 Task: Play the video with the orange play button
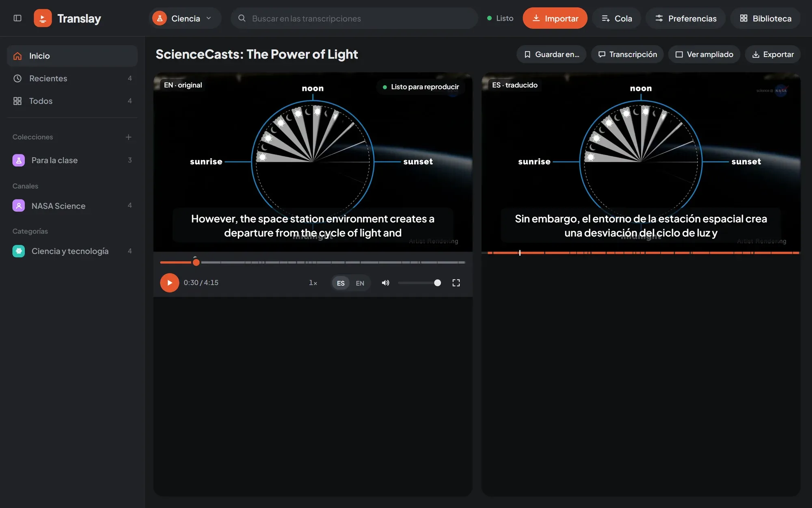[170, 283]
